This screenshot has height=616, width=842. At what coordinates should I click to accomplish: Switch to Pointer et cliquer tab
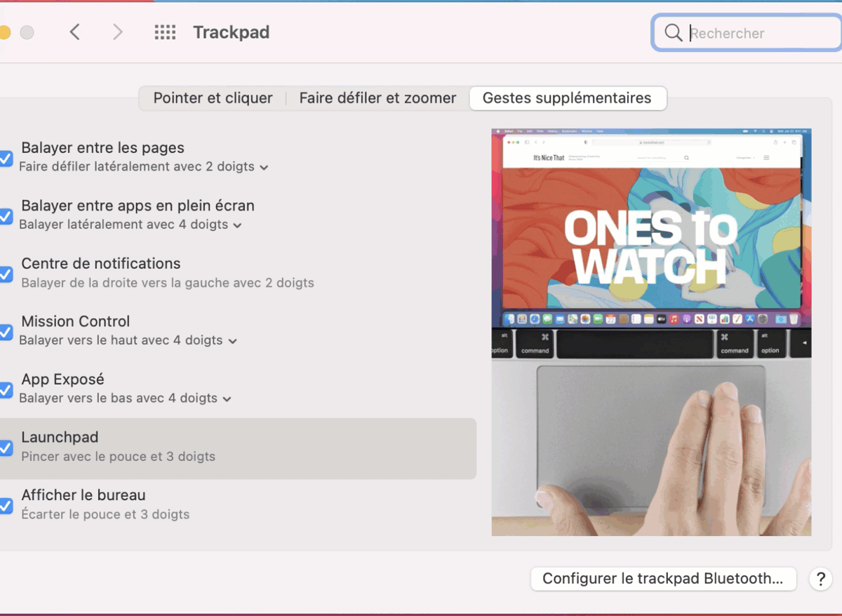213,98
